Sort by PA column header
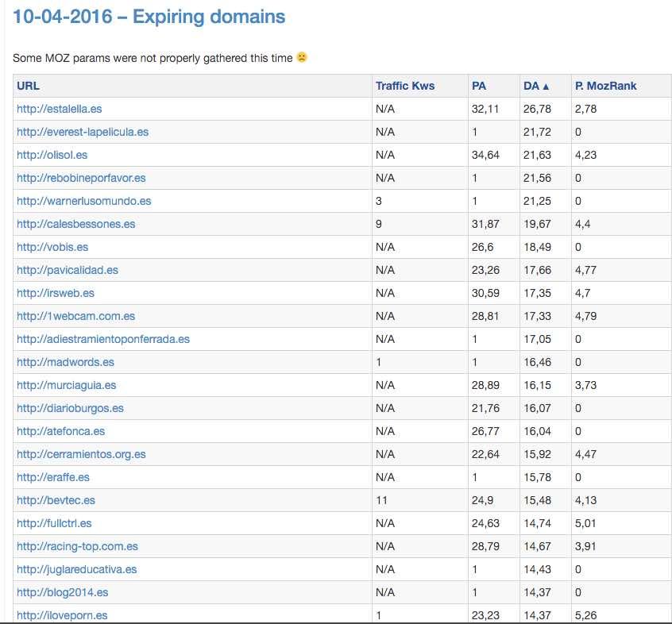Image resolution: width=672 pixels, height=624 pixels. [x=479, y=86]
